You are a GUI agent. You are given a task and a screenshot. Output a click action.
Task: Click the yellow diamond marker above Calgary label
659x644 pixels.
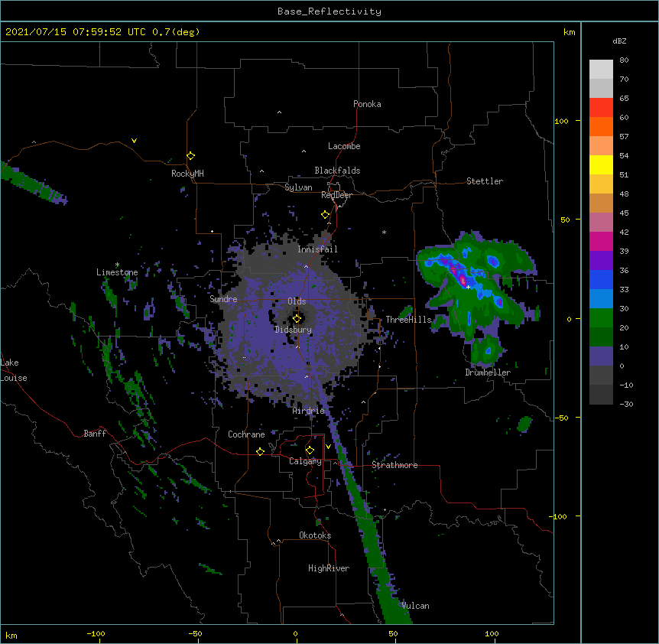(310, 450)
